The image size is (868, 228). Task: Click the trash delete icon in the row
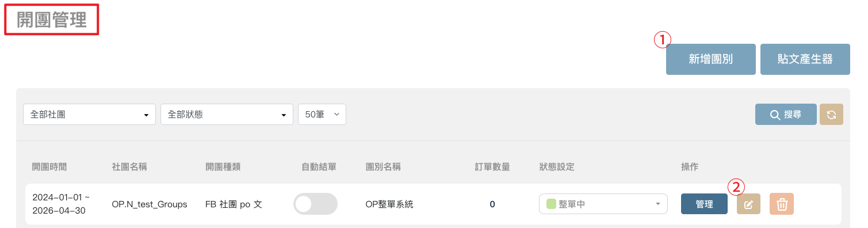pyautogui.click(x=782, y=204)
